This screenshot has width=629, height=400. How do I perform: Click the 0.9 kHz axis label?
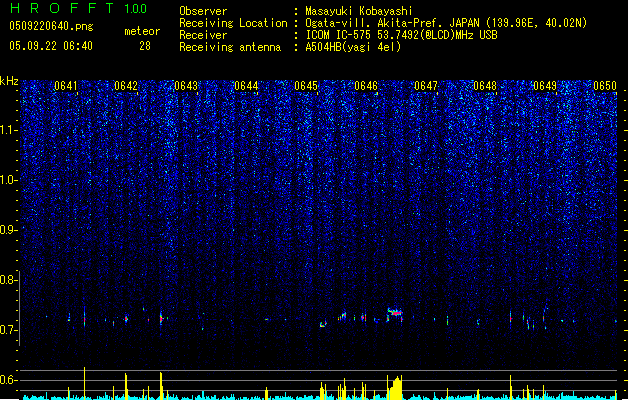click(9, 230)
